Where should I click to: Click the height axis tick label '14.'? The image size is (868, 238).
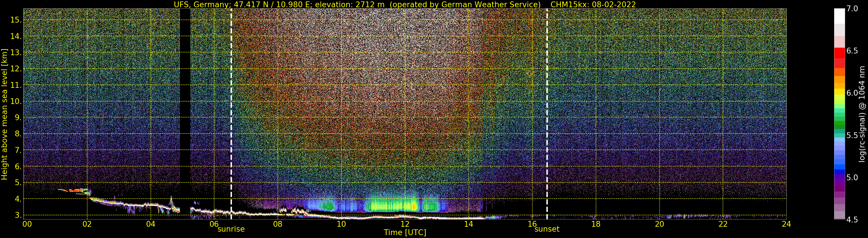[x=16, y=36]
